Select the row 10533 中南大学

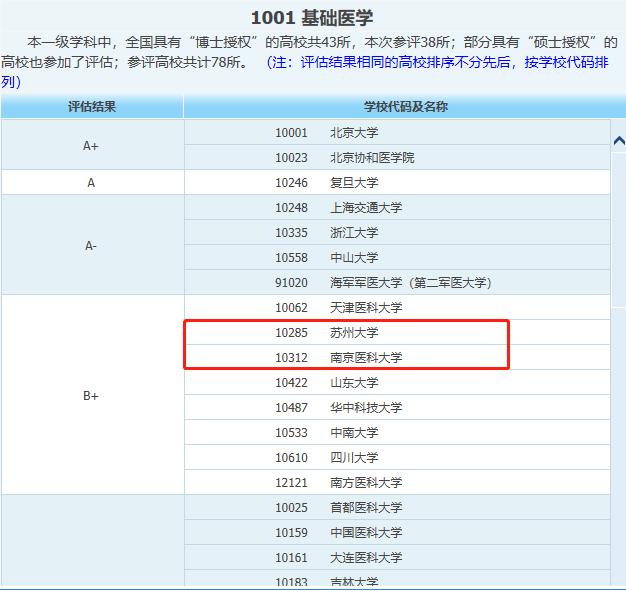397,432
